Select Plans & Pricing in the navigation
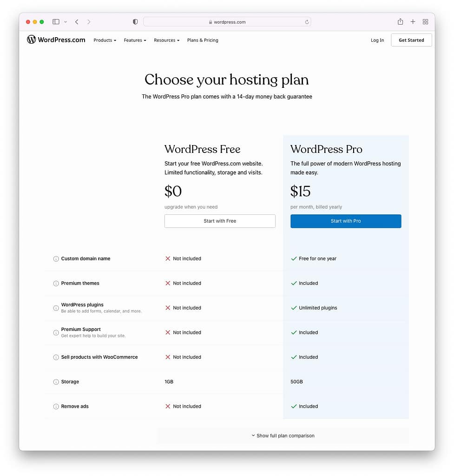The width and height of the screenshot is (454, 476). [x=203, y=40]
